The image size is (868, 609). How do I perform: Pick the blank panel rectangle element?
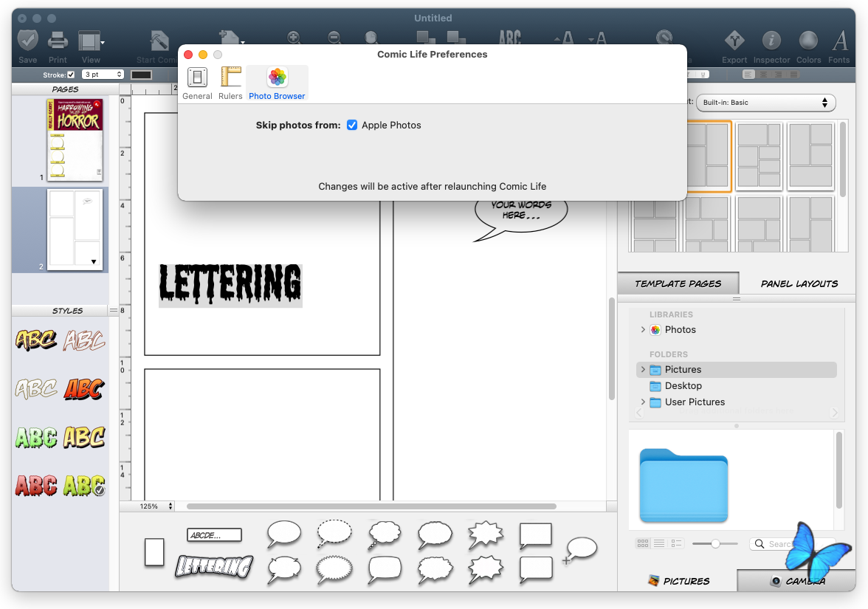click(154, 552)
